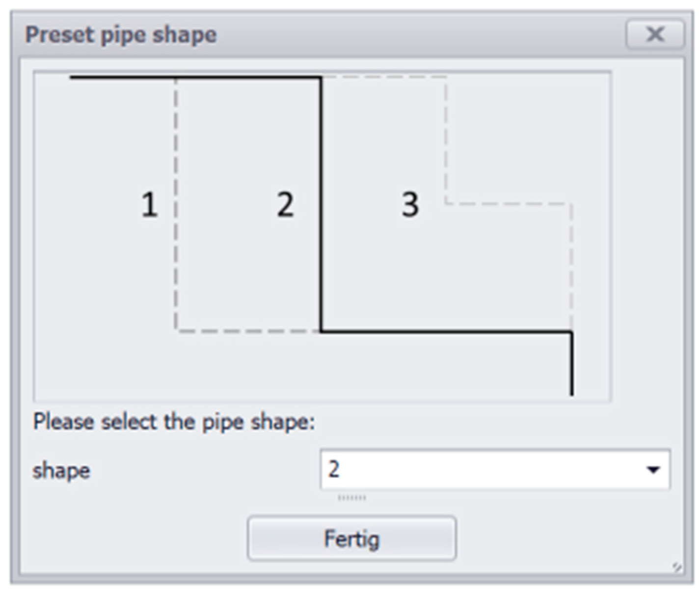Click the dashed top line above shape 3
Viewport: 700px width, 596px height.
[x=384, y=77]
